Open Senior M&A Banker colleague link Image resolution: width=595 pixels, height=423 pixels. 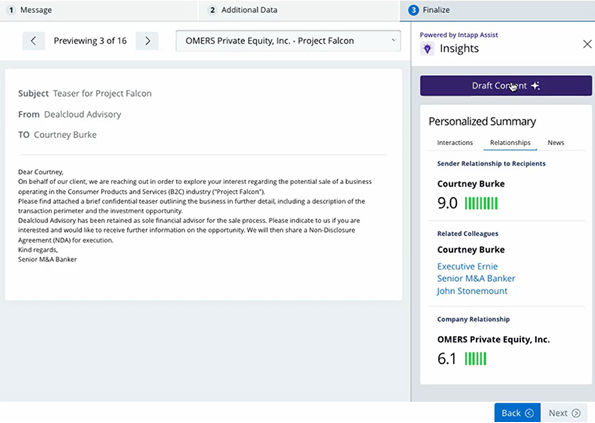click(476, 278)
